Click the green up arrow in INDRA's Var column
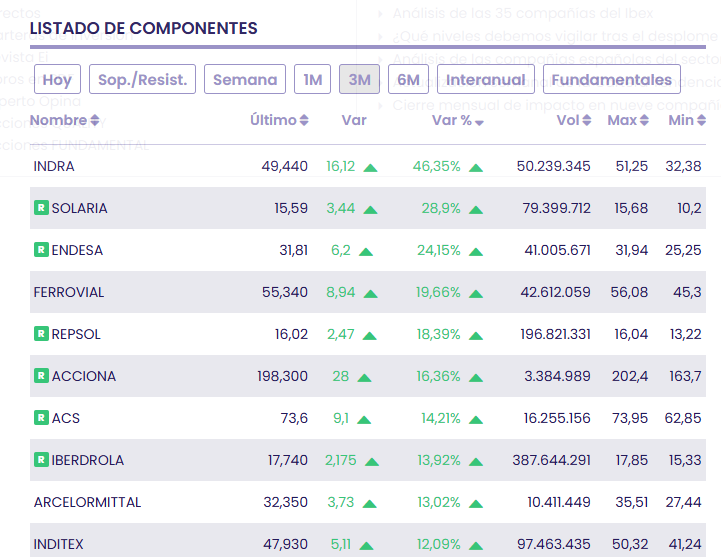 pos(371,167)
